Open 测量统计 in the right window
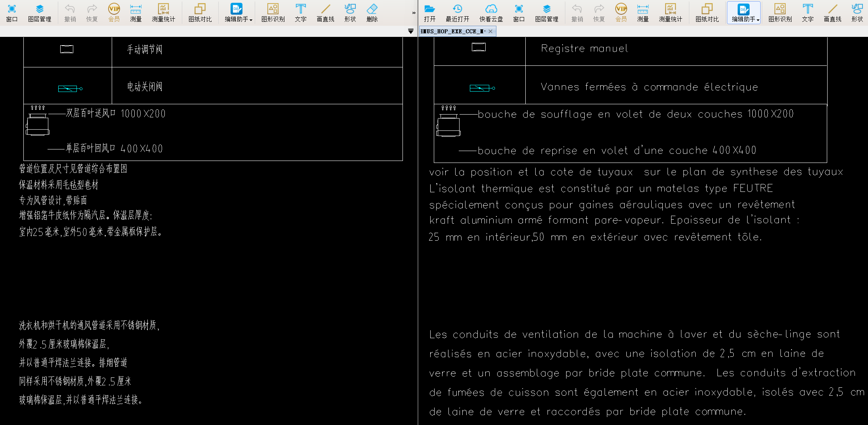This screenshot has height=425, width=868. (670, 13)
